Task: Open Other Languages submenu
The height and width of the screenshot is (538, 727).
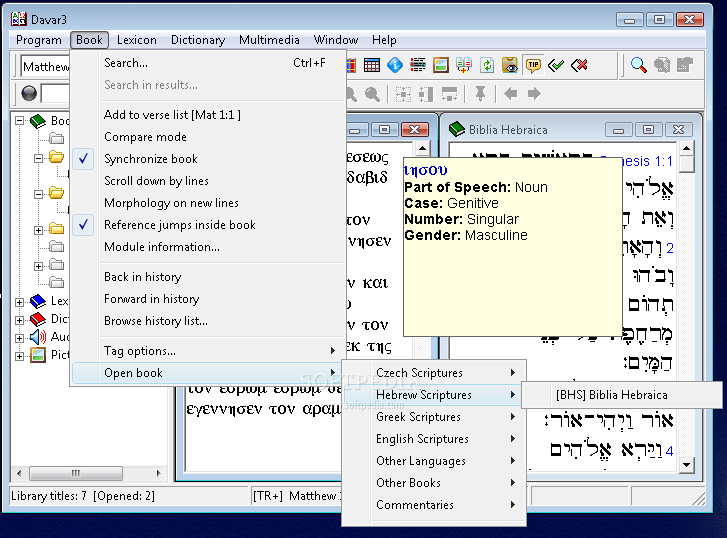Action: tap(434, 461)
